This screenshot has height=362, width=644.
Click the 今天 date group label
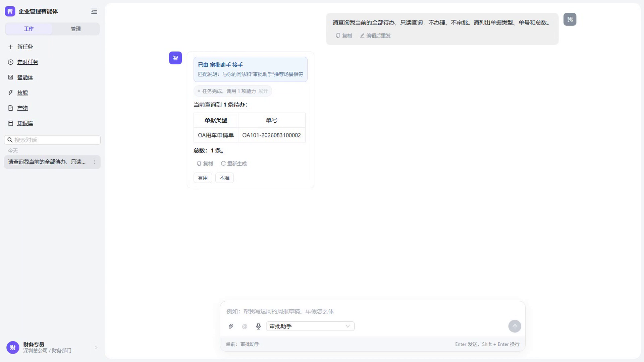13,150
